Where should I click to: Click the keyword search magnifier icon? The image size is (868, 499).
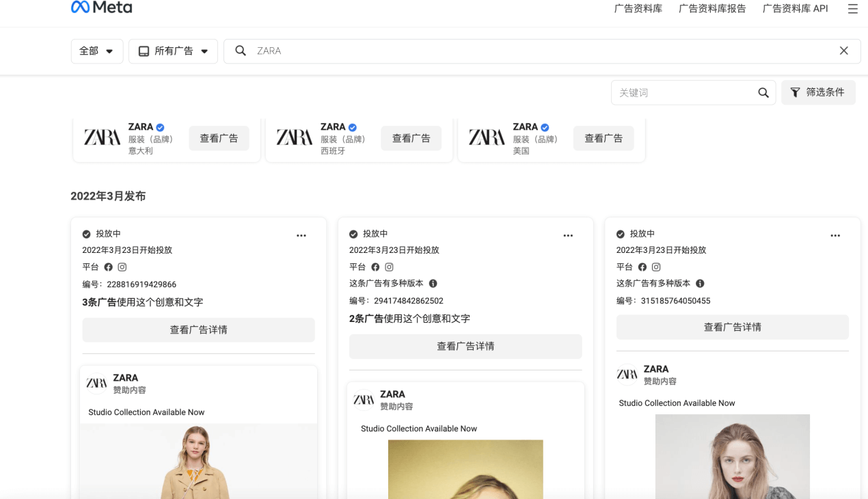(x=763, y=93)
